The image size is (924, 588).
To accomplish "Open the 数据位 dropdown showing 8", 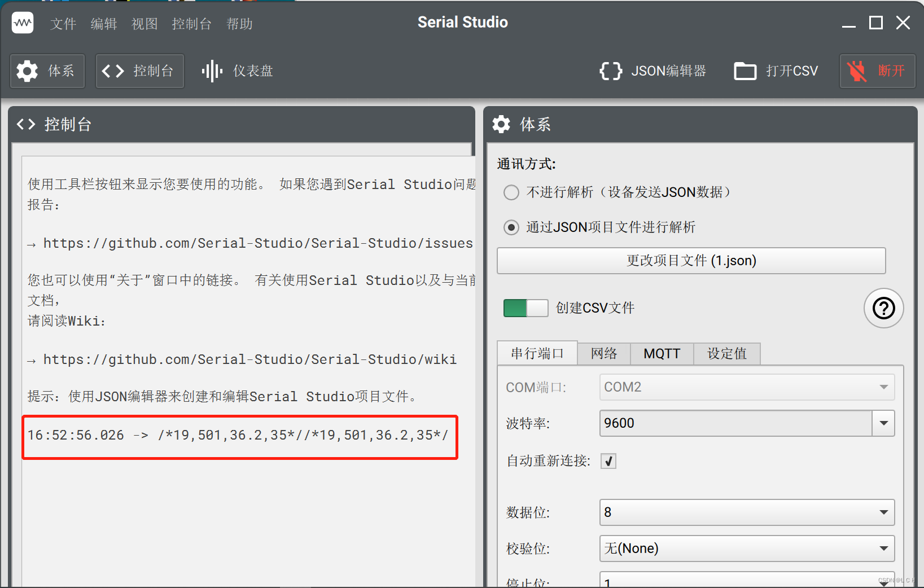I will [x=747, y=512].
